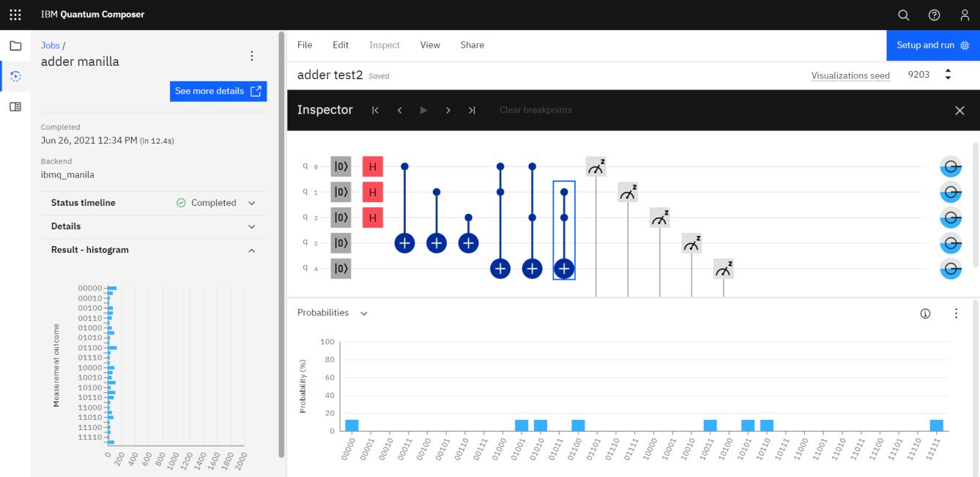Select the |0> reset on q0

pyautogui.click(x=341, y=166)
